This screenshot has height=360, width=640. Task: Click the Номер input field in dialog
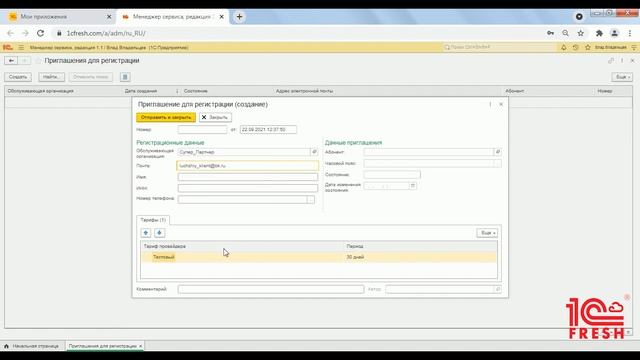point(202,129)
